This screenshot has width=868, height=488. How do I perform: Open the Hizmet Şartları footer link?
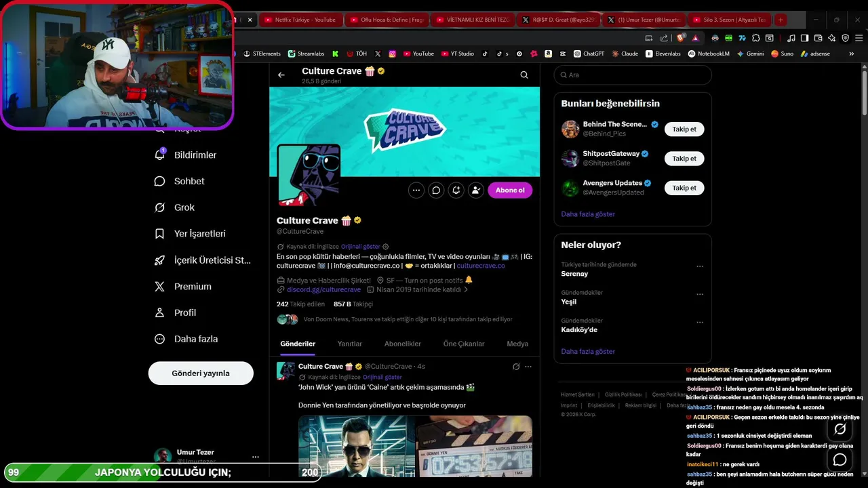pyautogui.click(x=577, y=394)
